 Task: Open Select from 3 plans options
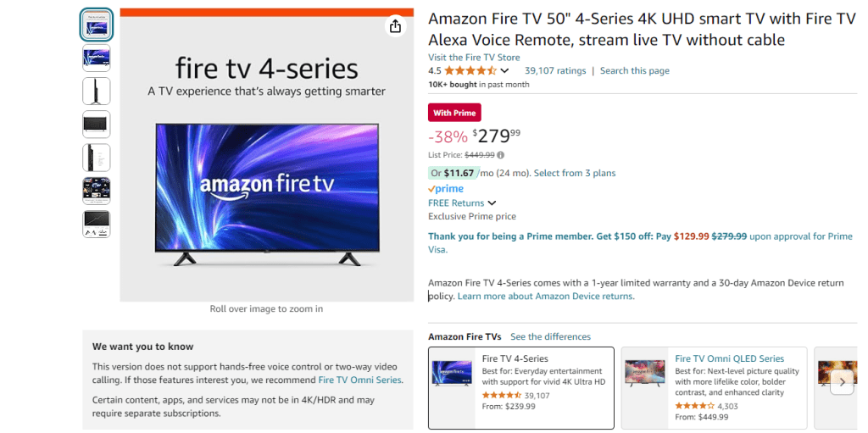point(575,173)
